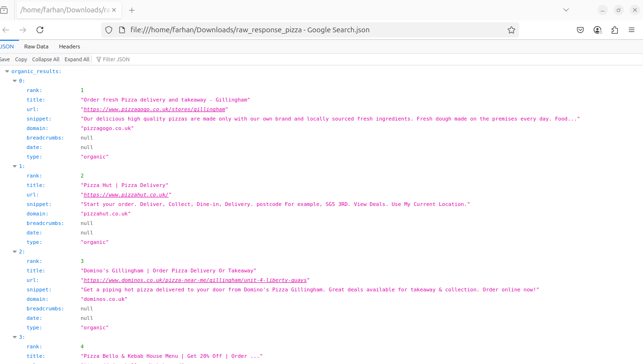This screenshot has width=643, height=364.
Task: Reload the page with the refresh icon
Action: click(x=40, y=30)
